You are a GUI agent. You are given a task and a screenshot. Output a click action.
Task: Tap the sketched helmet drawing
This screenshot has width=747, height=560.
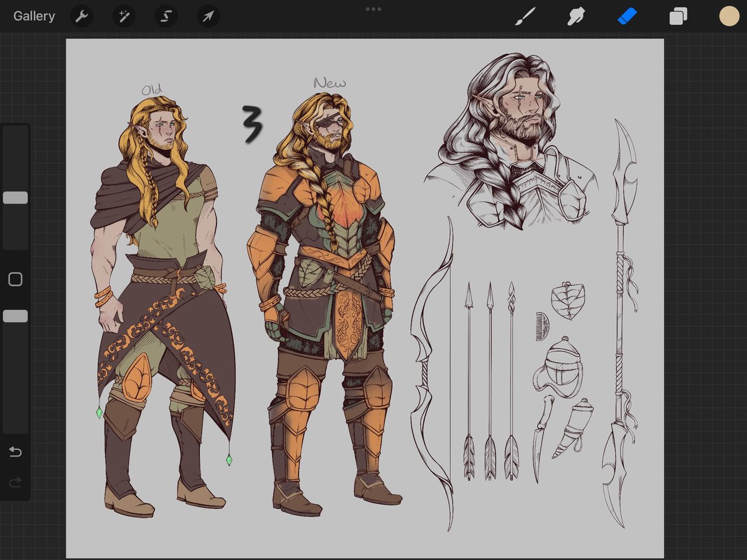pos(558,367)
